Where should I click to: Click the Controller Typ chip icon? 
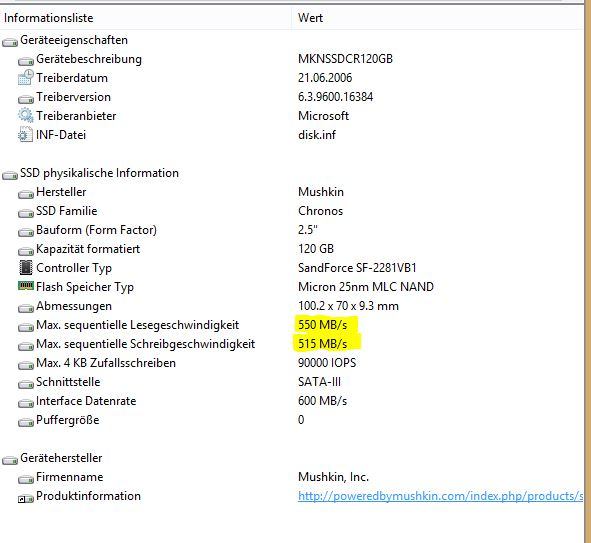pos(26,268)
